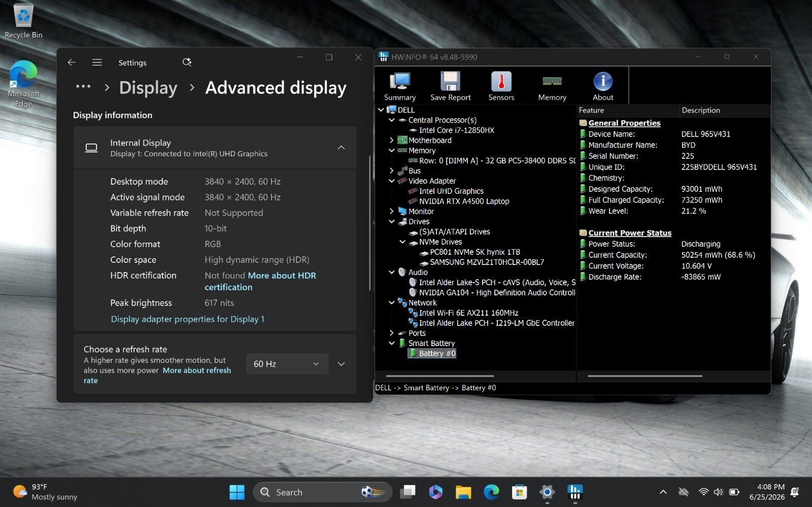This screenshot has height=507, width=812.
Task: Expand the Choose a refresh rate card
Action: click(341, 364)
